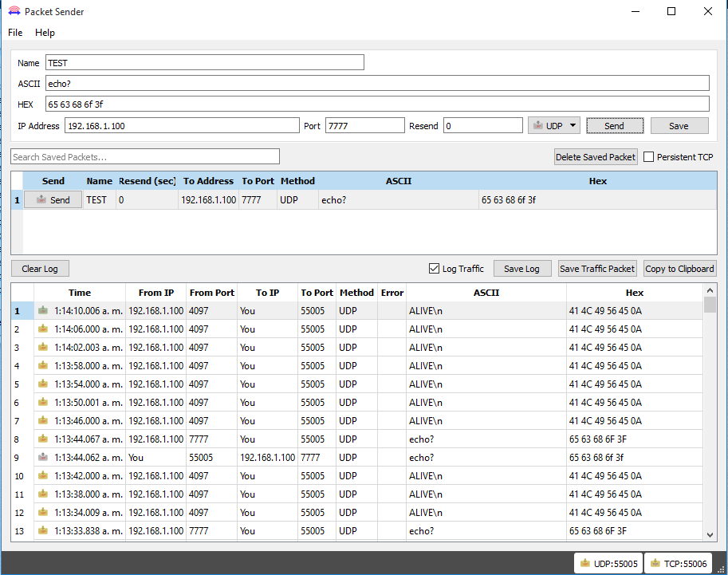This screenshot has height=575, width=728.
Task: Open the Help menu
Action: [45, 33]
